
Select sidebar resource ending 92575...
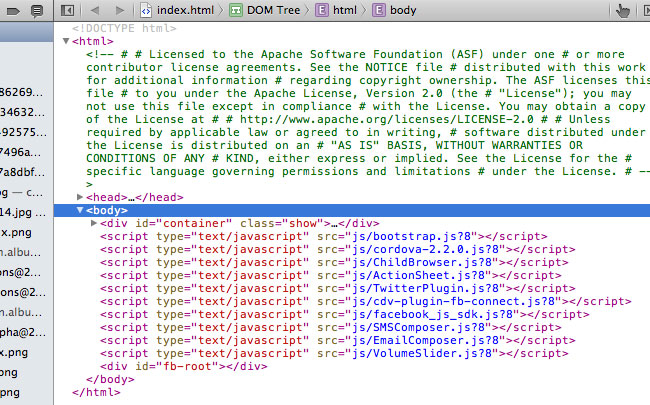tap(23, 132)
